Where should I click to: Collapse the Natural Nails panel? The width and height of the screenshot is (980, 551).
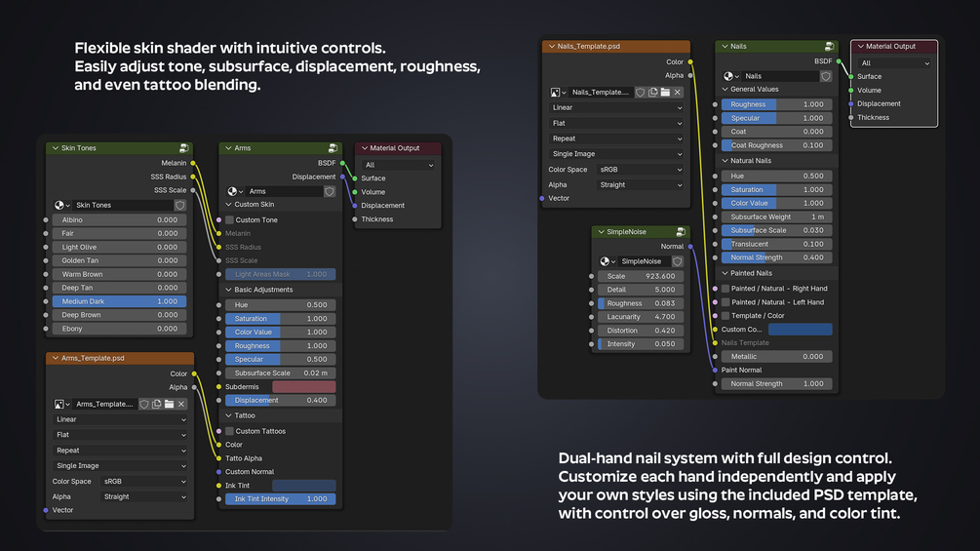(x=725, y=161)
